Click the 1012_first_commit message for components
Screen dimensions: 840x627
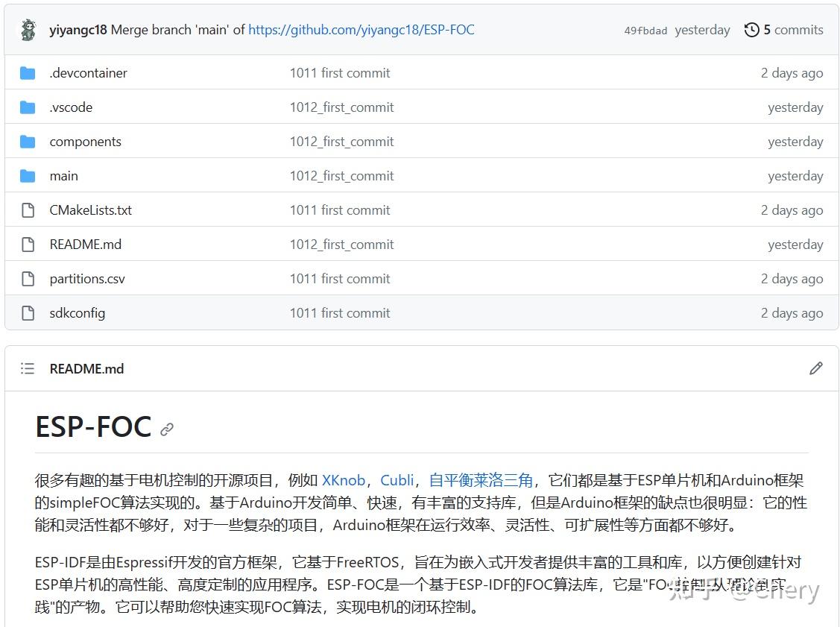[341, 141]
